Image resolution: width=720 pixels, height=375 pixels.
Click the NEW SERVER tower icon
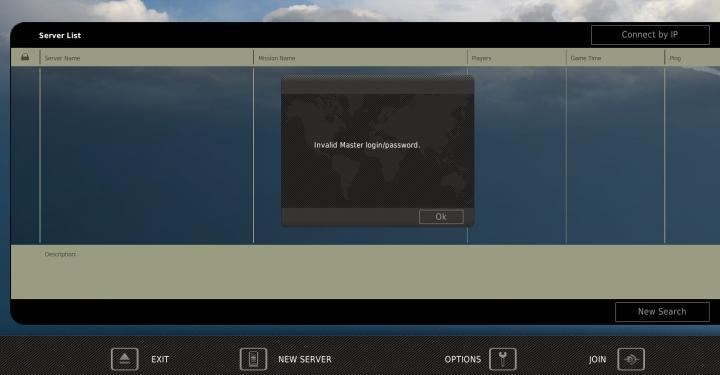[x=253, y=359]
